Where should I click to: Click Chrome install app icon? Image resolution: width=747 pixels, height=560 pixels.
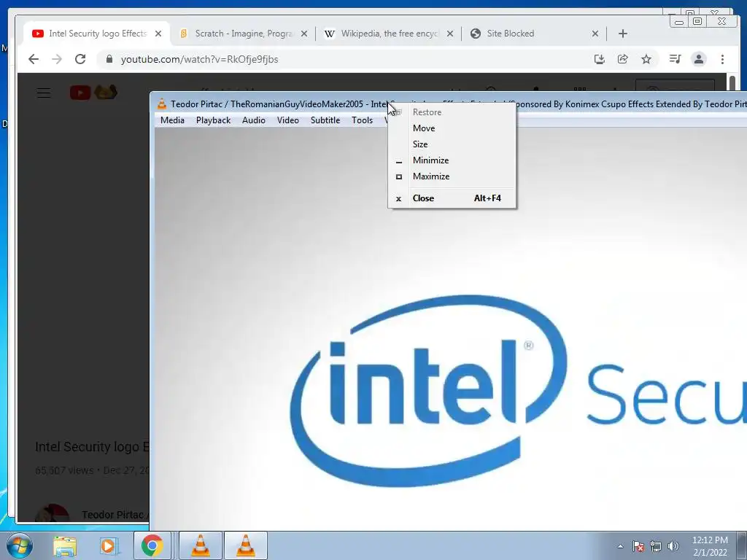(x=600, y=59)
